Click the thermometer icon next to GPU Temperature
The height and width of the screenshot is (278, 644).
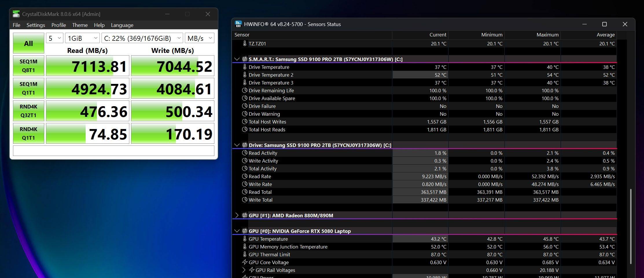click(245, 239)
